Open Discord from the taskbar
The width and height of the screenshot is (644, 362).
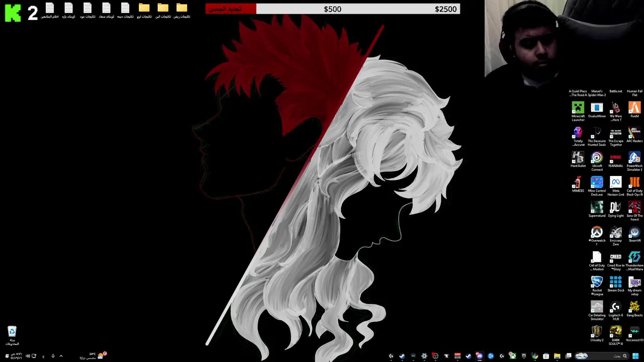479,356
